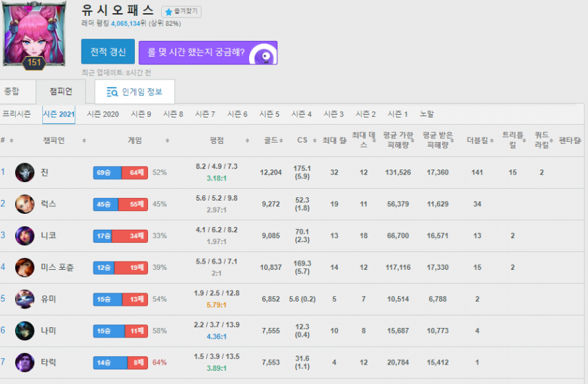The image size is (588, 384).
Task: Click the 타릭 champion portrait icon
Action: tap(25, 363)
